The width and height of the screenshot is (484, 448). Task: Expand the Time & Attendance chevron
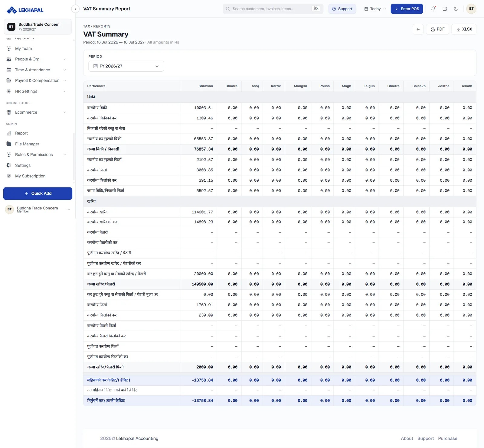pos(64,70)
